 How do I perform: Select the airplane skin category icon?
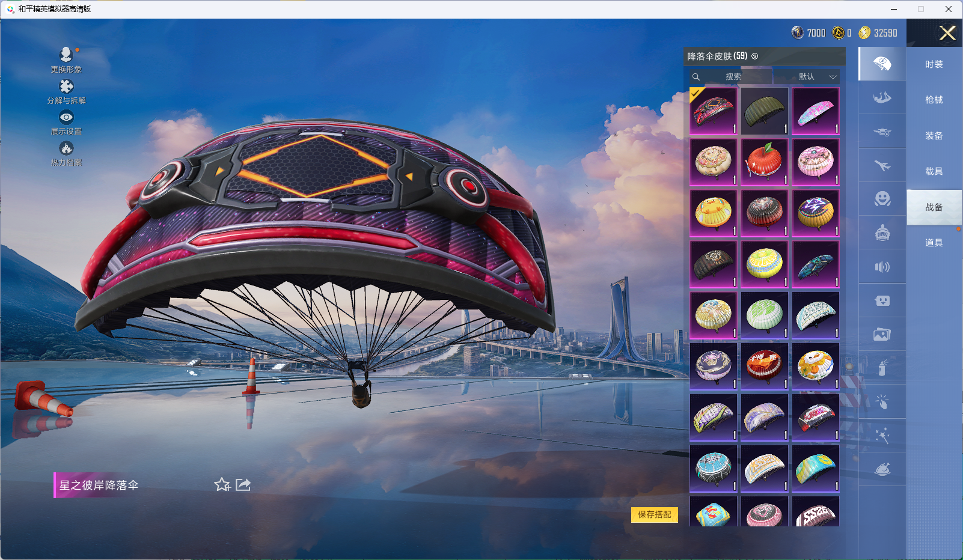pos(882,165)
